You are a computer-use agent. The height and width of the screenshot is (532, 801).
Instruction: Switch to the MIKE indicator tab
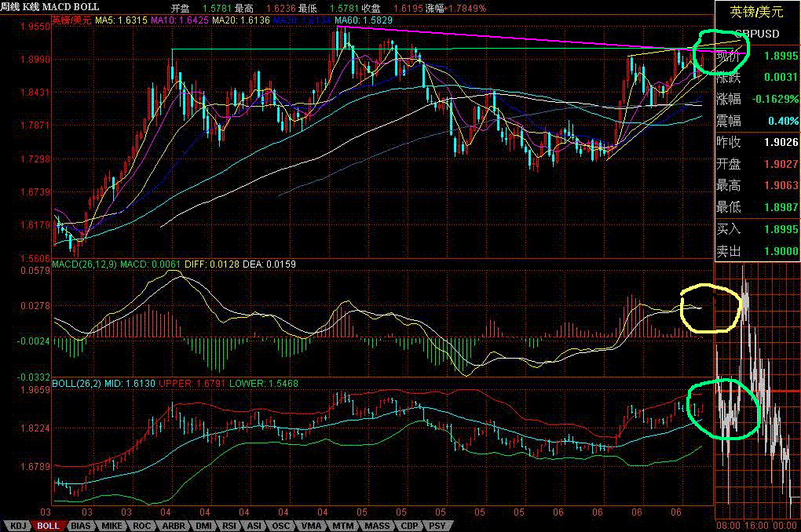[112, 525]
